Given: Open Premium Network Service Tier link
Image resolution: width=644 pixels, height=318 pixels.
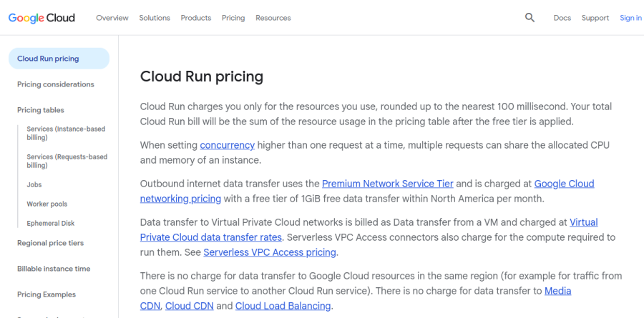Looking at the screenshot, I should click(388, 184).
